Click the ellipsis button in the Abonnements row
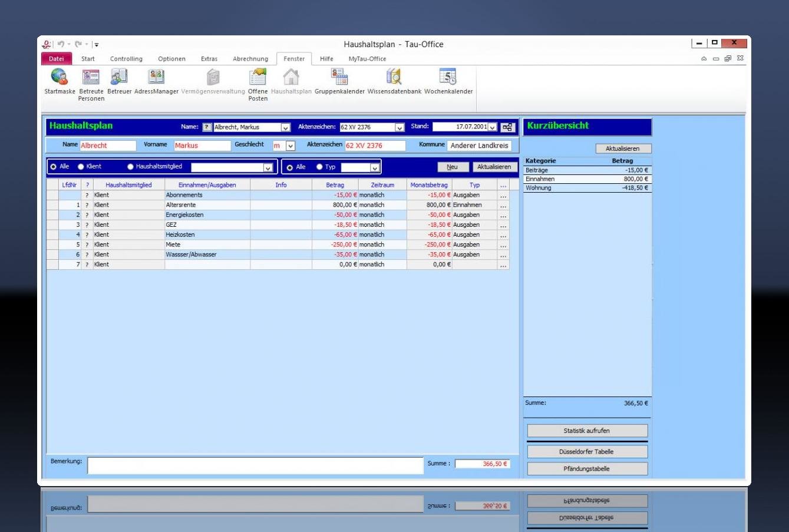The image size is (789, 532). click(x=503, y=196)
